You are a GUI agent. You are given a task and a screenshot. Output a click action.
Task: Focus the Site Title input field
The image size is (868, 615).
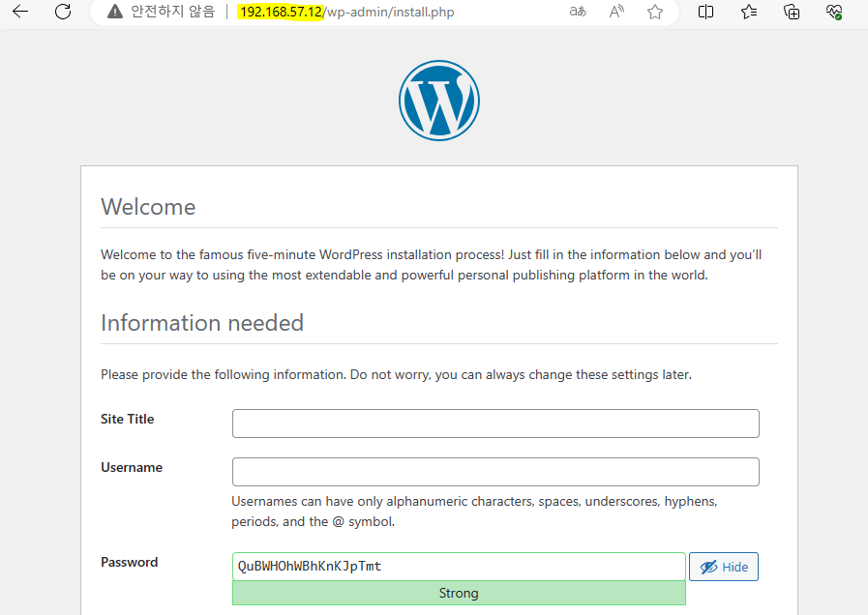tap(495, 424)
